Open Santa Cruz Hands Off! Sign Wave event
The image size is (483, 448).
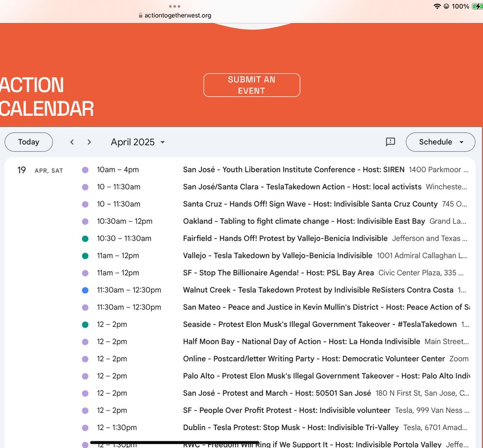[310, 204]
